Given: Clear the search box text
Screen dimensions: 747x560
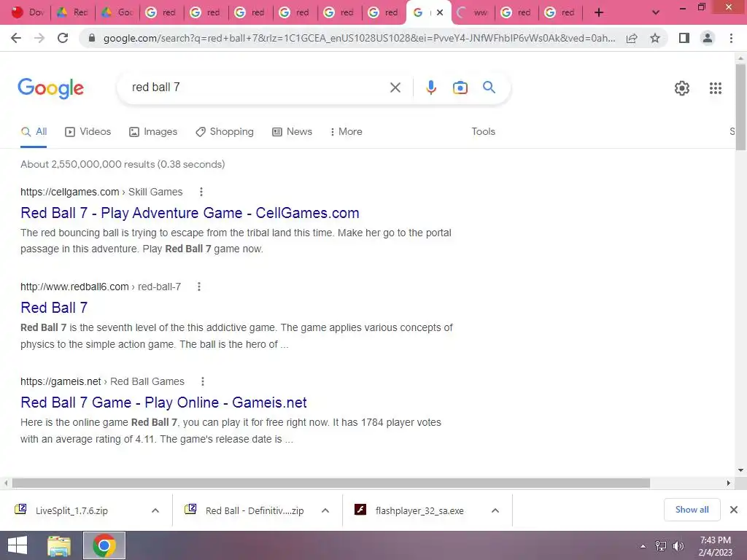Looking at the screenshot, I should tap(395, 87).
